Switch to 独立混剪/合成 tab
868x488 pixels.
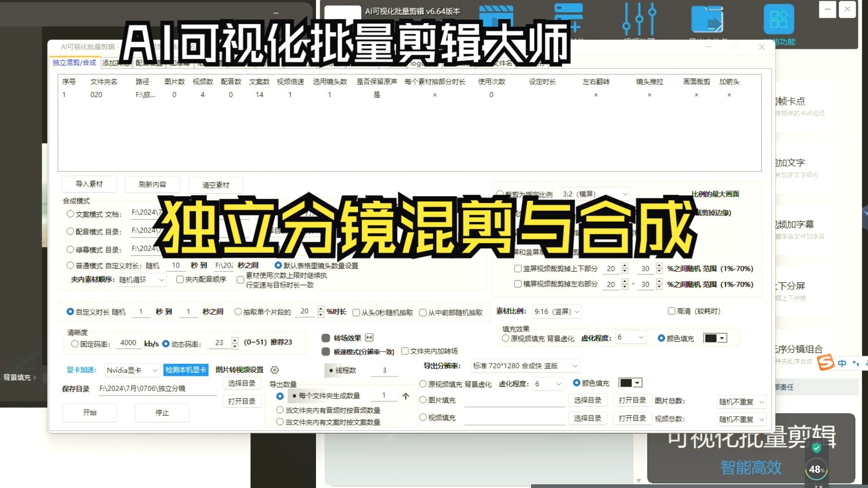pyautogui.click(x=74, y=63)
